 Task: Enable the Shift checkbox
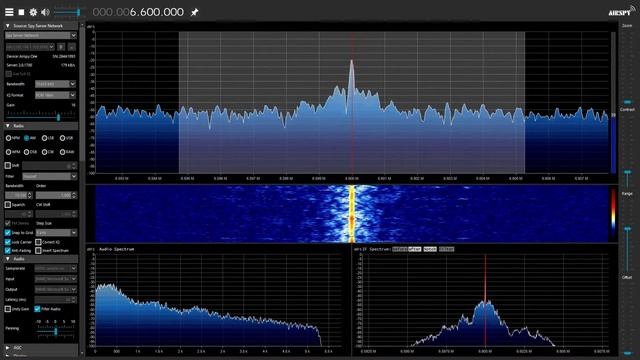8,165
